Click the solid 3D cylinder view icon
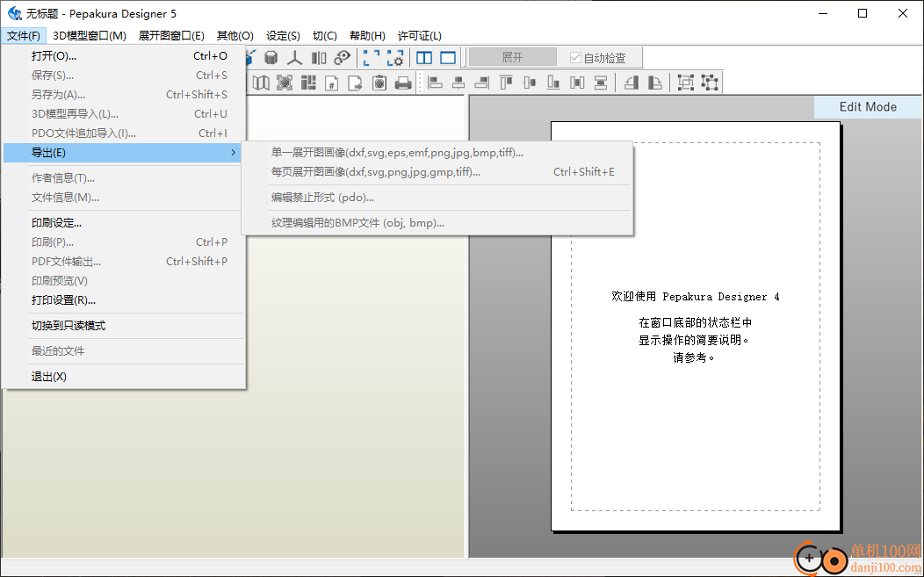The height and width of the screenshot is (577, 924). [271, 57]
